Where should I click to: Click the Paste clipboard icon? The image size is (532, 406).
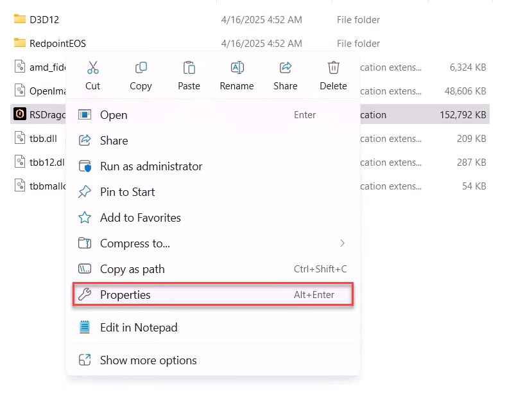tap(189, 68)
